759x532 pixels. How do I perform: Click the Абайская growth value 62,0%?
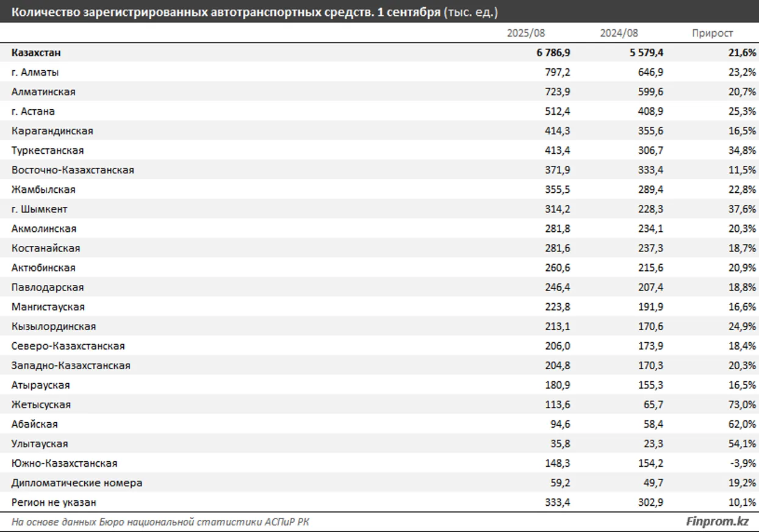click(741, 424)
